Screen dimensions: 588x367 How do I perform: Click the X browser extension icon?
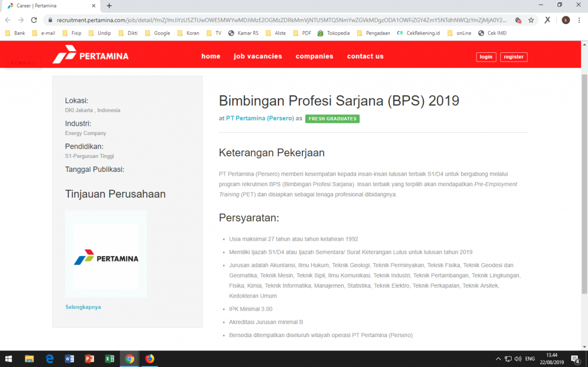tap(547, 20)
